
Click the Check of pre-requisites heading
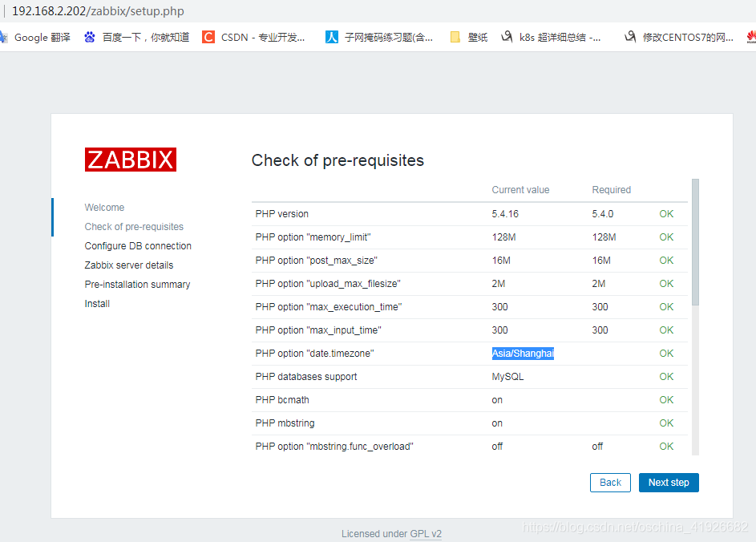point(338,160)
